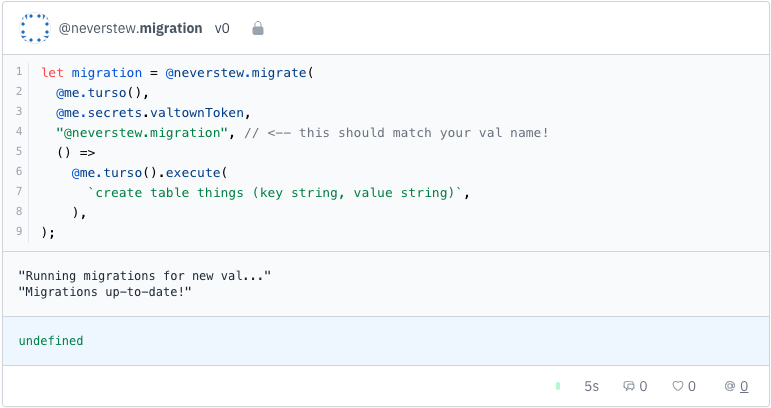Open the comments bubble icon
The width and height of the screenshot is (771, 408).
click(629, 386)
